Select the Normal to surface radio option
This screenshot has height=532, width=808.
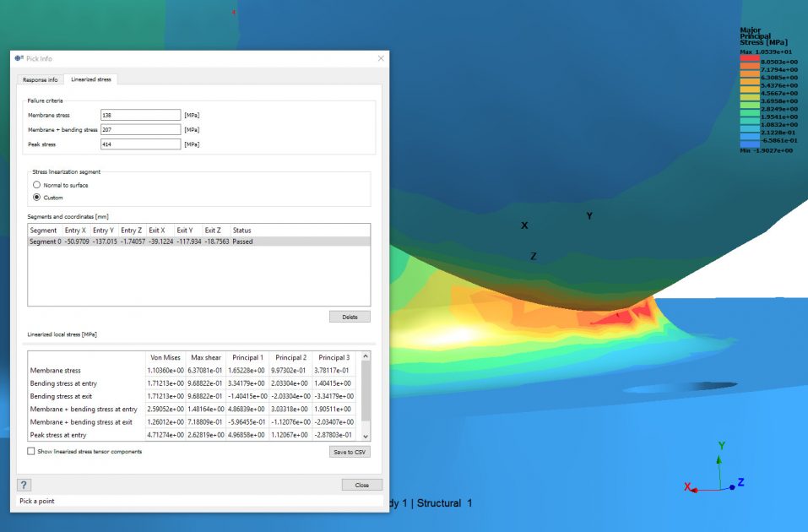coord(36,185)
